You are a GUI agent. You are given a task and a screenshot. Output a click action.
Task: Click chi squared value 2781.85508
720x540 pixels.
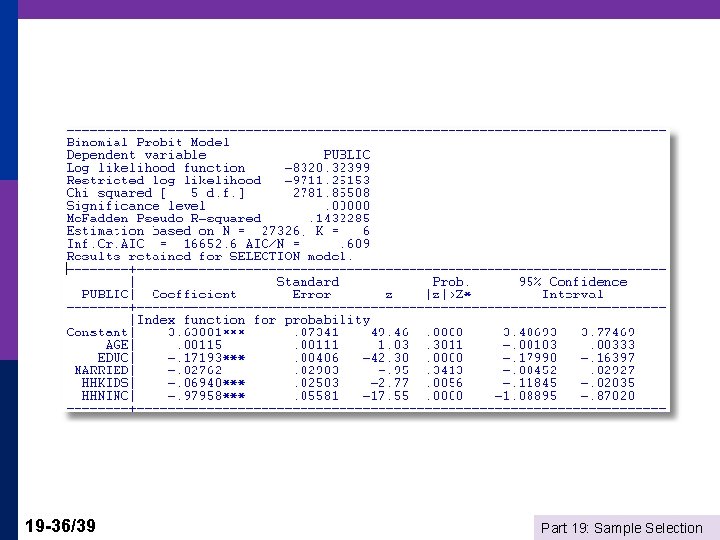(x=331, y=193)
